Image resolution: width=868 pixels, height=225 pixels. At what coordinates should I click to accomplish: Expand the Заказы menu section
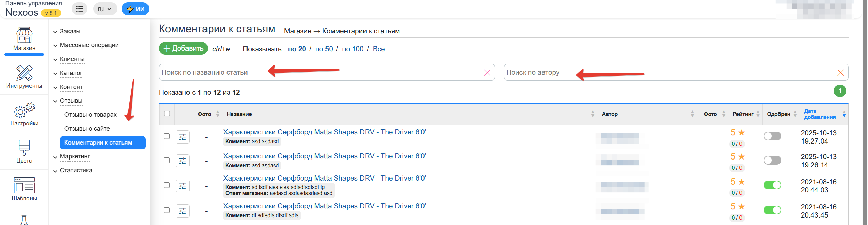point(70,31)
